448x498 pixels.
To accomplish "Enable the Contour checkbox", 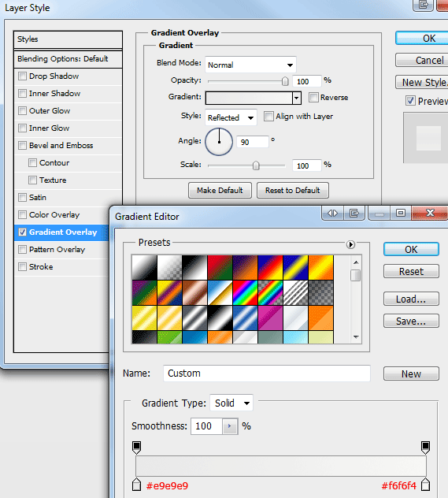I will coord(32,162).
